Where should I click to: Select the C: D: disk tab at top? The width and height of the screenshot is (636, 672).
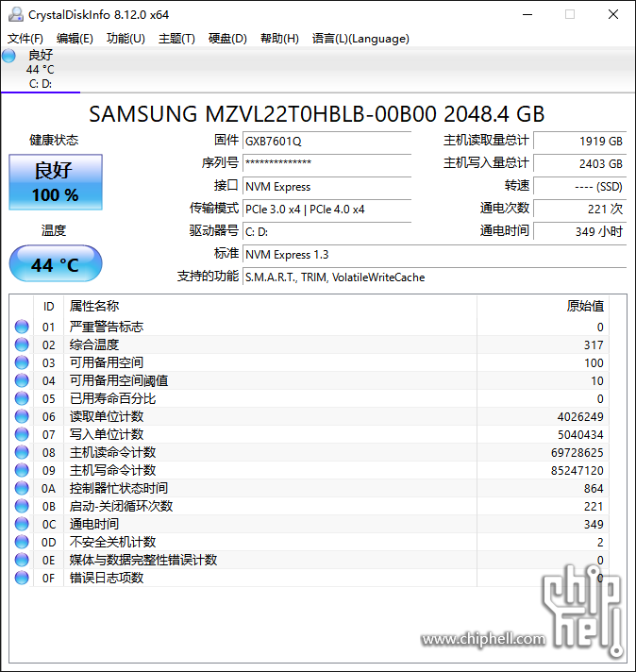point(41,70)
